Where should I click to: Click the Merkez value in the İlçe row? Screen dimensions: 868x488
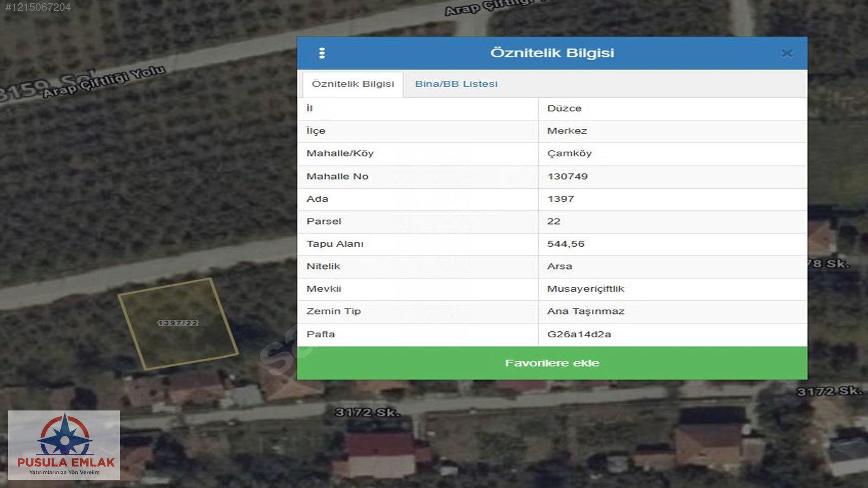(567, 131)
